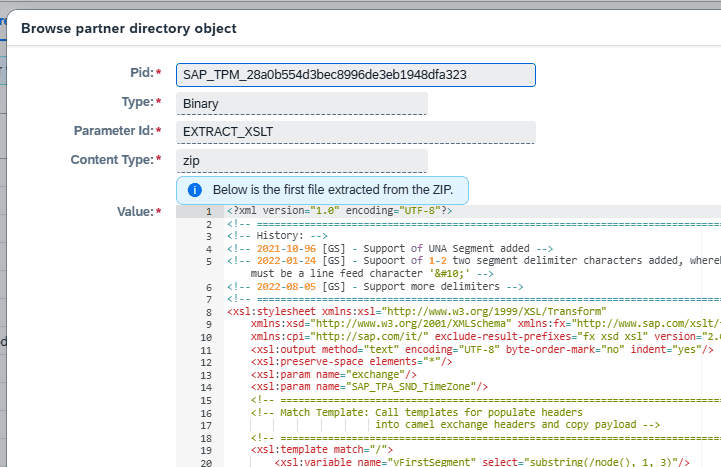
Task: Click the 'Support more delimiters' comment line
Action: (x=375, y=287)
